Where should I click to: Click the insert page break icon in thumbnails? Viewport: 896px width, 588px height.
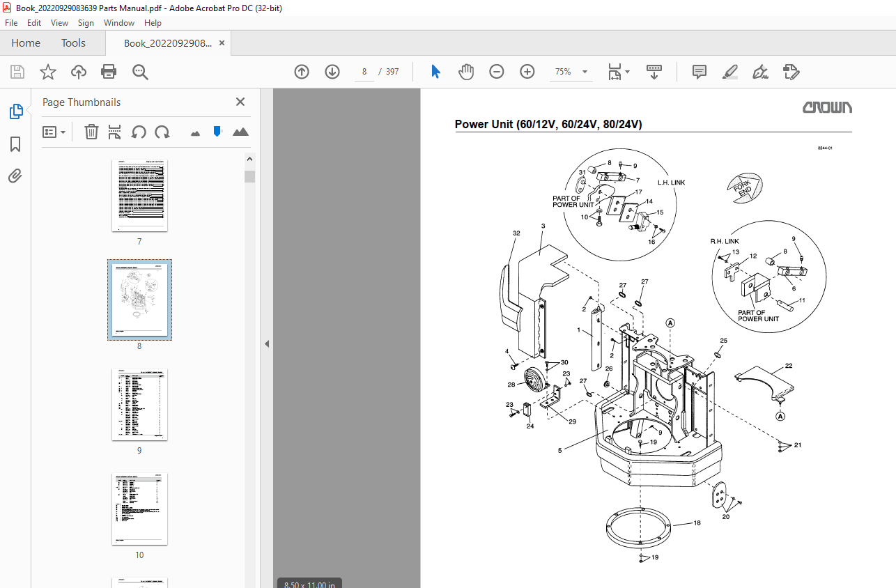point(115,132)
